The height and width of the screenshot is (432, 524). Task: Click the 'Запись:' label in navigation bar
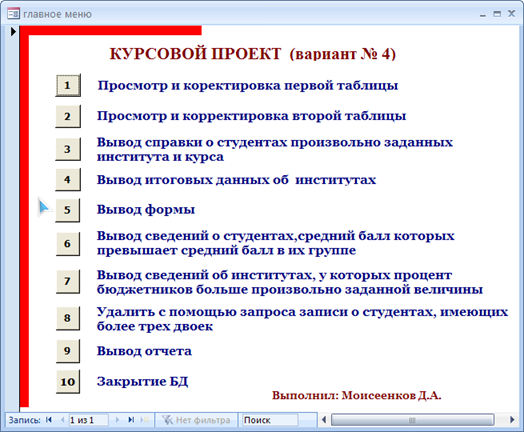(24, 420)
